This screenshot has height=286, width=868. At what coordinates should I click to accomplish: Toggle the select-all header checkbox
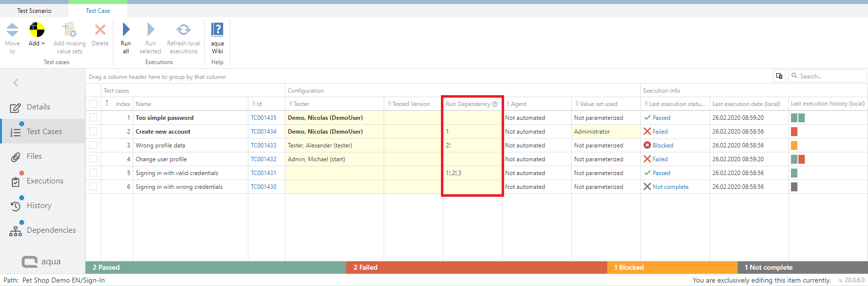point(93,104)
